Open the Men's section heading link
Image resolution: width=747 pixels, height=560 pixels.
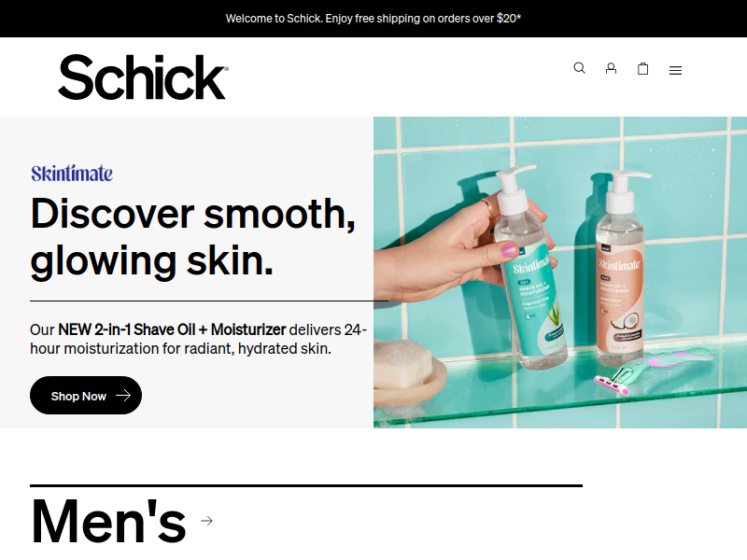pyautogui.click(x=108, y=521)
